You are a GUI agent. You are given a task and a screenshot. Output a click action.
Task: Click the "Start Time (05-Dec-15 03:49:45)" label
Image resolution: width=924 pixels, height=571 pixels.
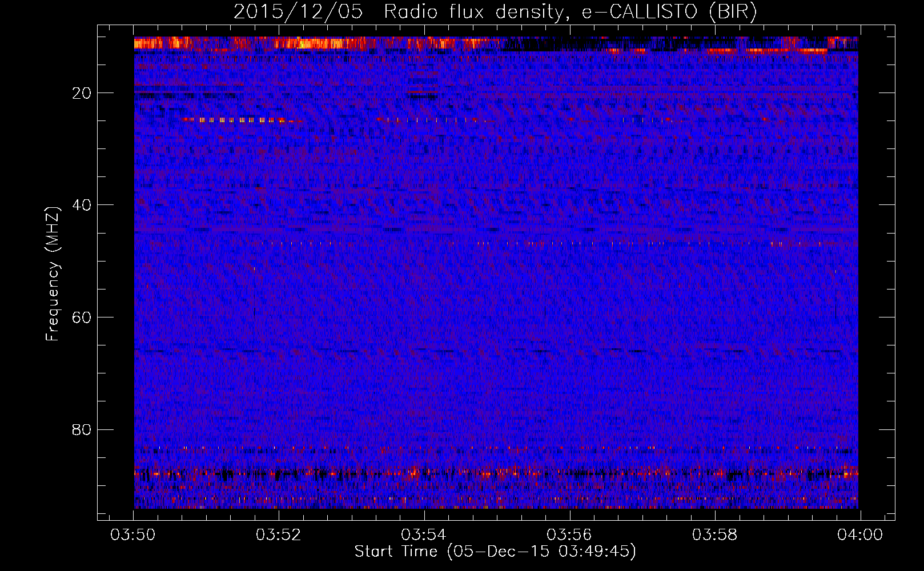click(x=495, y=552)
